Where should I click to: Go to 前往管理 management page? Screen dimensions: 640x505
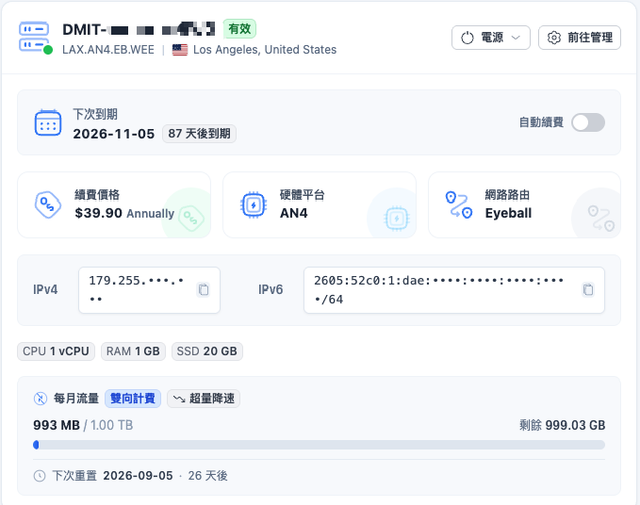579,38
